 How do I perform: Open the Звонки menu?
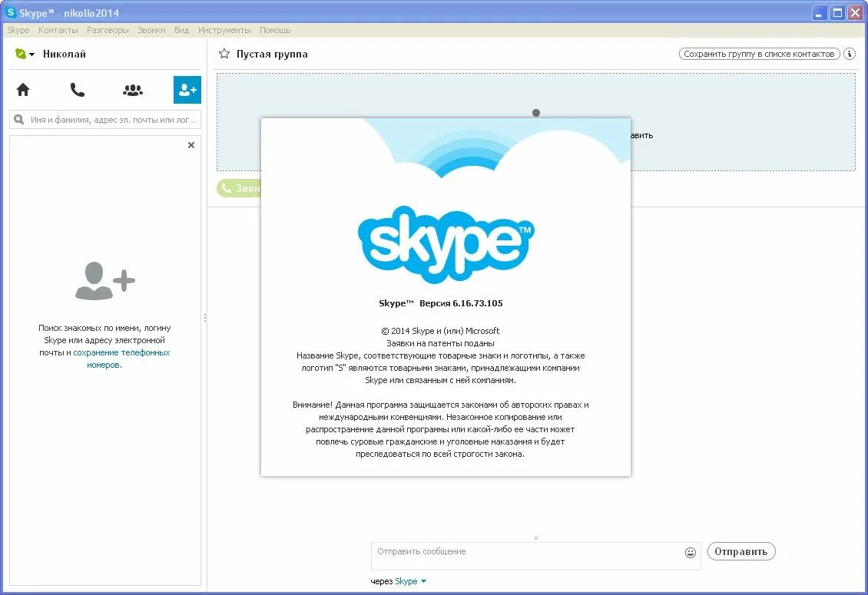[151, 30]
